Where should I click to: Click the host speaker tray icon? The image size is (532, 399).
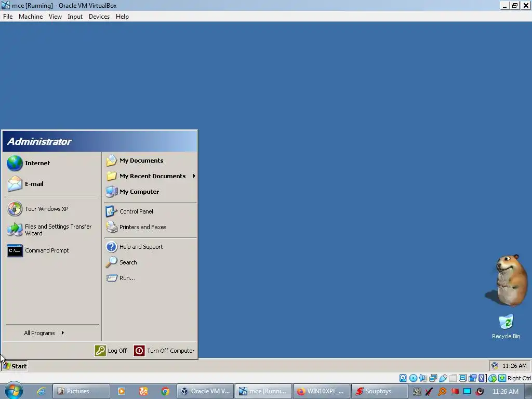[480, 392]
